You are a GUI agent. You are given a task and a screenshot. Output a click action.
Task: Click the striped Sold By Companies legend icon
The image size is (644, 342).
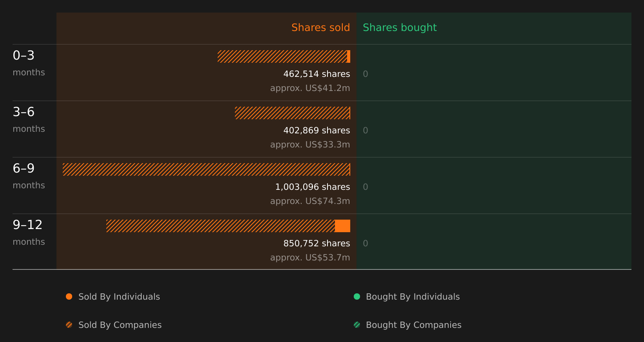[x=69, y=325]
